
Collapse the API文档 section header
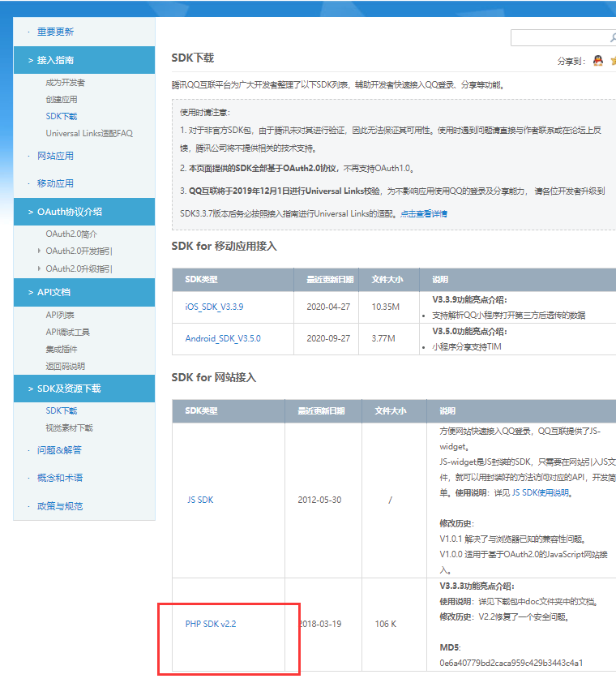coord(84,292)
